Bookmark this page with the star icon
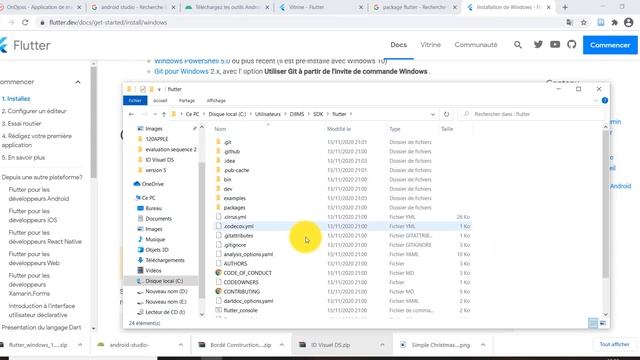The image size is (640, 360). (x=584, y=22)
